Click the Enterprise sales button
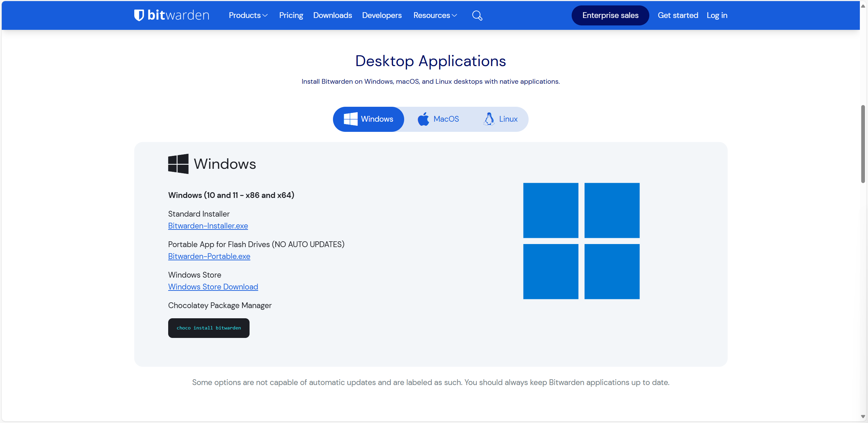 (x=610, y=15)
